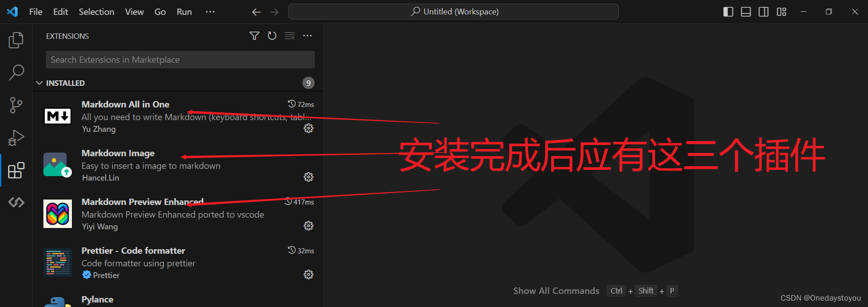Viewport: 868px width, 307px height.
Task: Open the overflow menu bar ellipsis
Action: click(210, 12)
